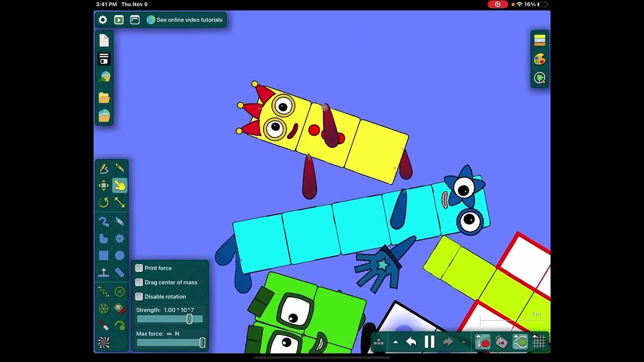This screenshot has height=362, width=644.
Task: Select the Eraser tool
Action: point(120,222)
